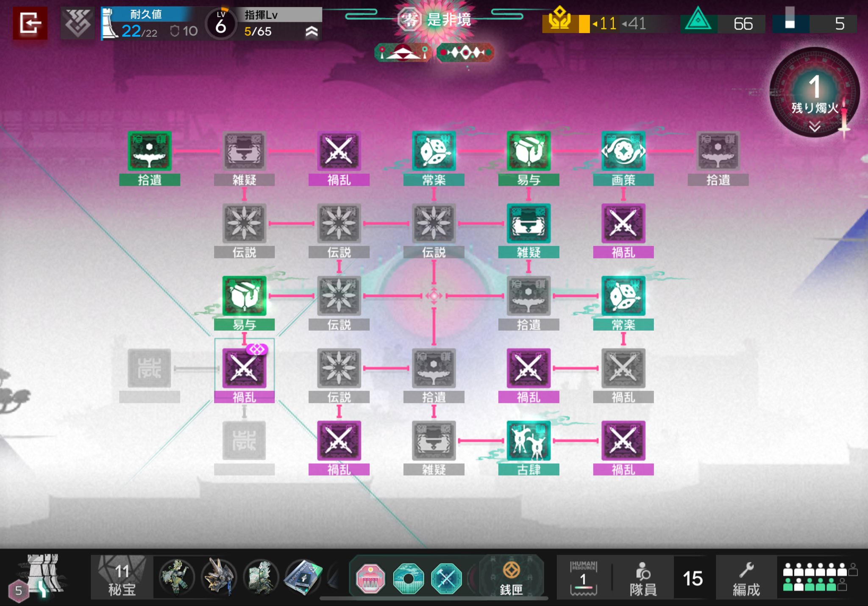Expand the command level panel arrows
This screenshot has height=606, width=868.
(x=312, y=32)
